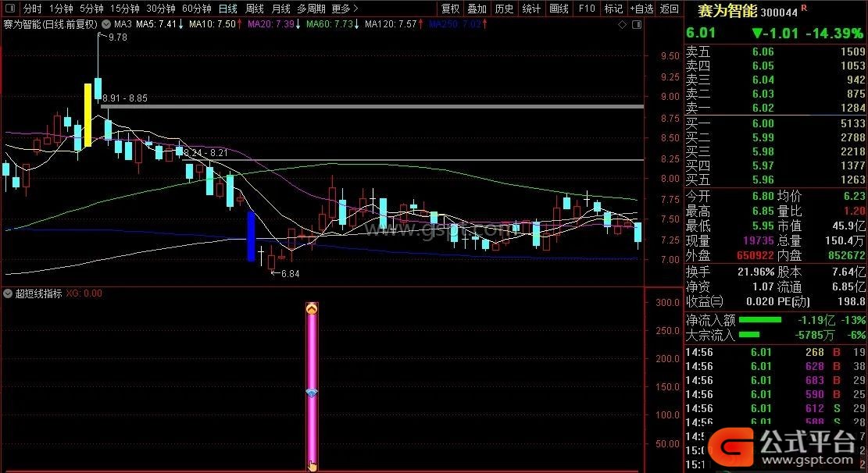Add stock via +自选 button
868x473 pixels.
641,9
